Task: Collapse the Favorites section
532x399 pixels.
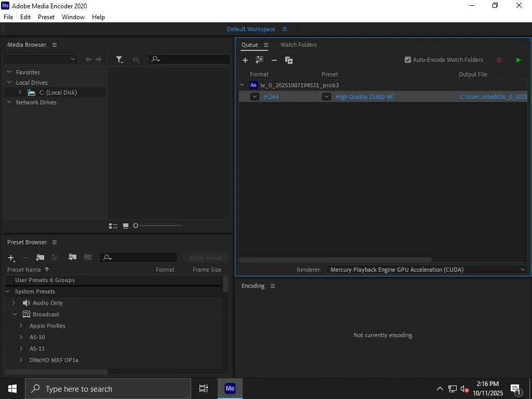Action: pyautogui.click(x=9, y=72)
